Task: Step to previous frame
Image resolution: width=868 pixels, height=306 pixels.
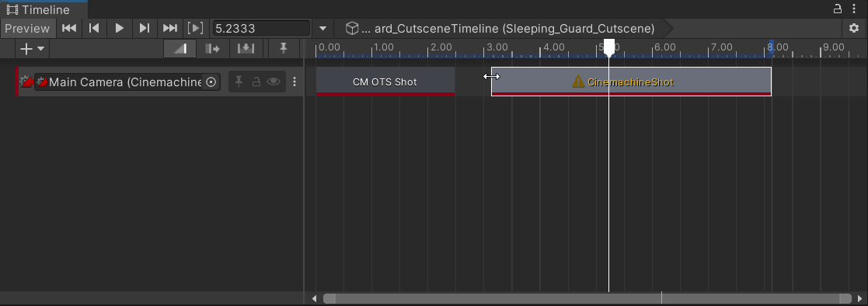Action: coord(94,28)
